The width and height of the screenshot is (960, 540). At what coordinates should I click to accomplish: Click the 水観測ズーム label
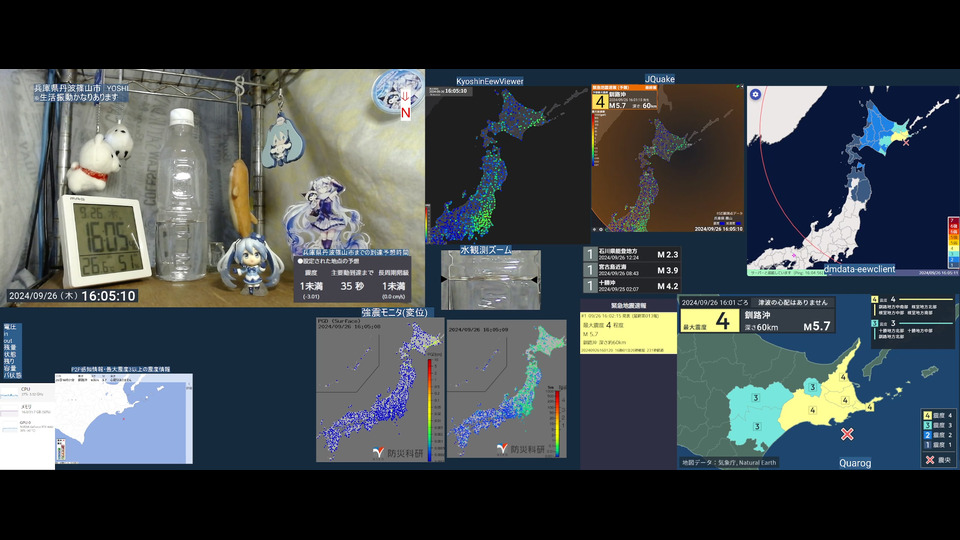(x=486, y=250)
